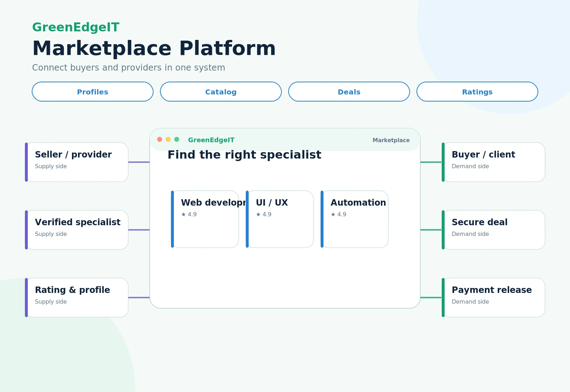Pick the UI / UX specialist card
570x392 pixels.
click(x=280, y=219)
